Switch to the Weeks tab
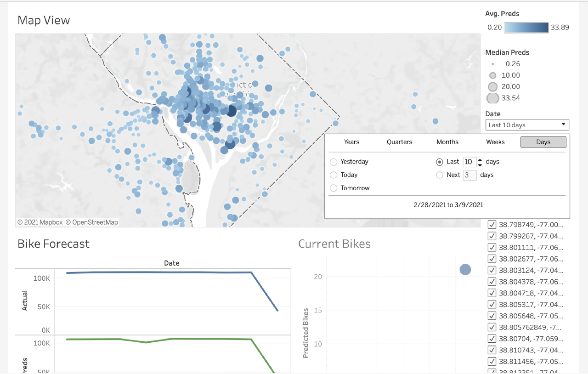Viewport: 588px width, 374px height. coord(495,142)
